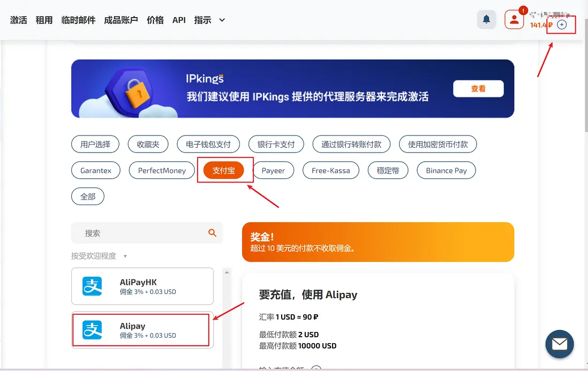
Task: Open the 价格 menu item
Action: 155,20
